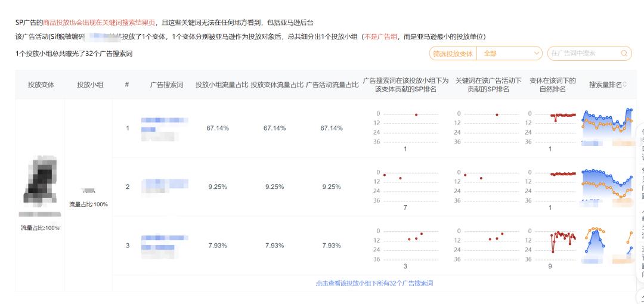
Task: Click the magnifier icon in the search box
Action: click(x=624, y=54)
